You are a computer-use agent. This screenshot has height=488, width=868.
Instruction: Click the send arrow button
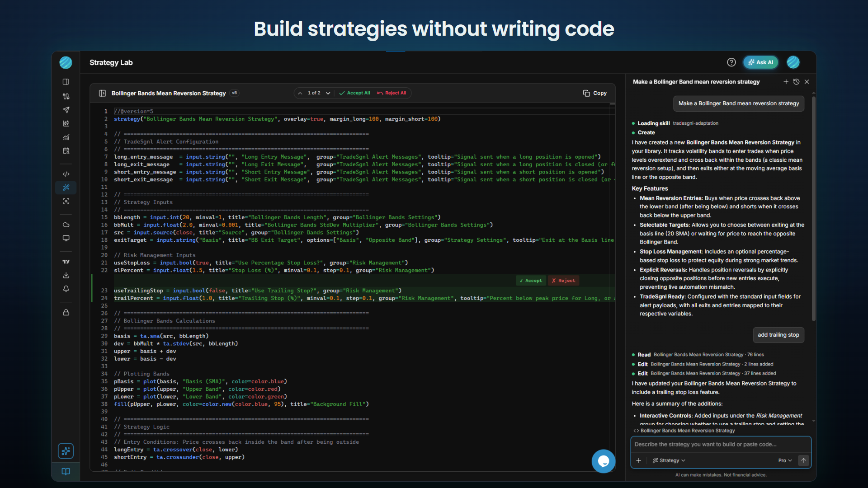coord(803,460)
